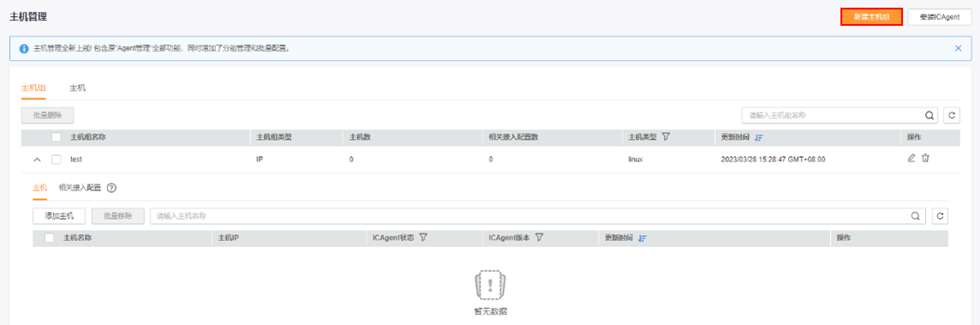Open the ICAgent状态 filter

tap(423, 238)
